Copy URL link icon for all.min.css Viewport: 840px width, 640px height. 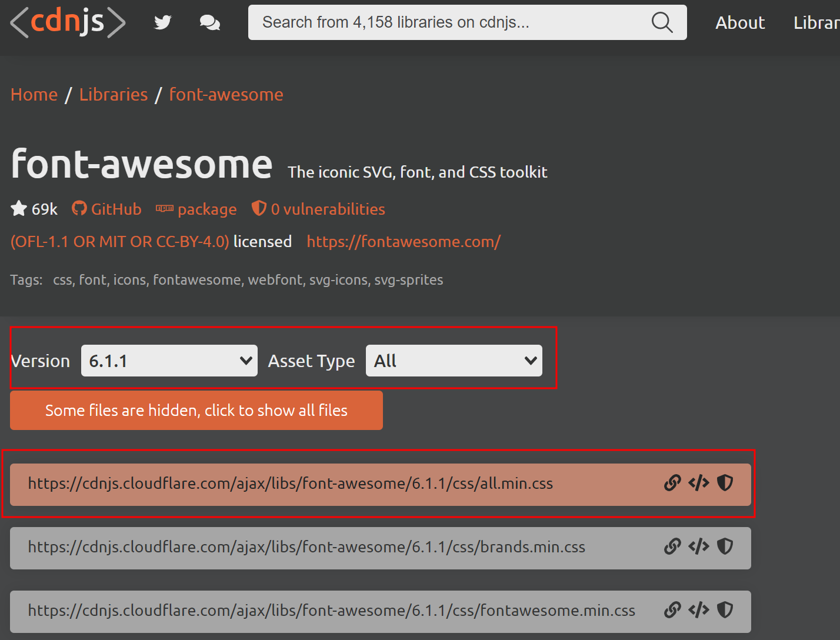(x=672, y=483)
